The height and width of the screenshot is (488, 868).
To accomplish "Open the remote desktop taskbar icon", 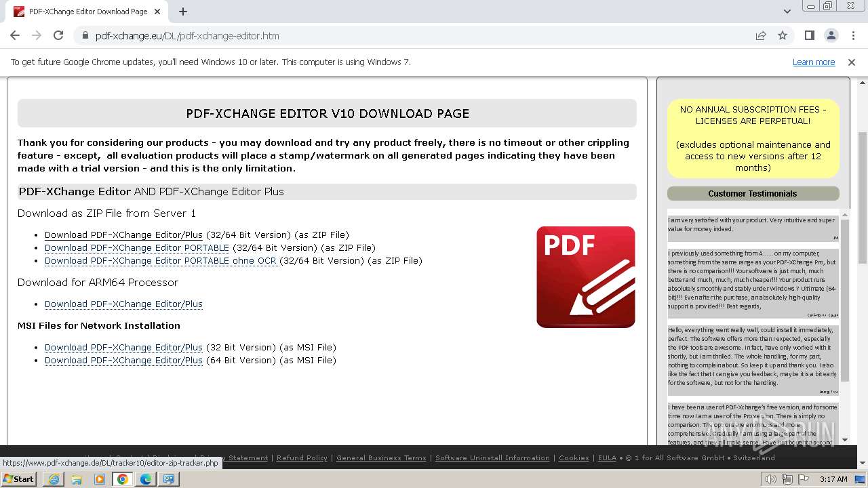I will point(169,479).
